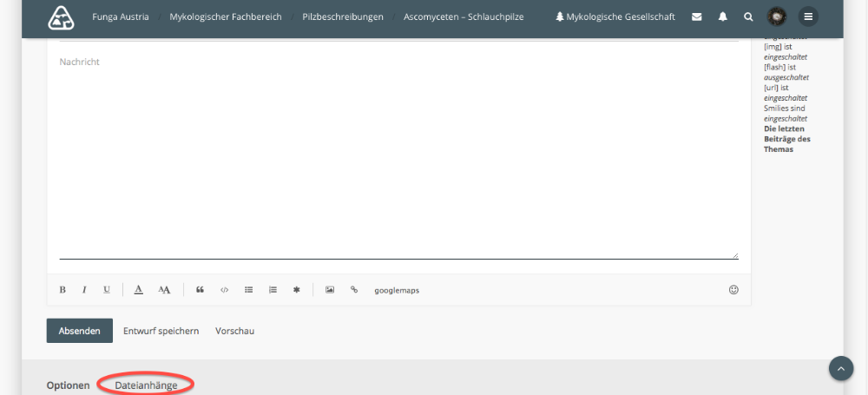Open the font color picker

(138, 290)
